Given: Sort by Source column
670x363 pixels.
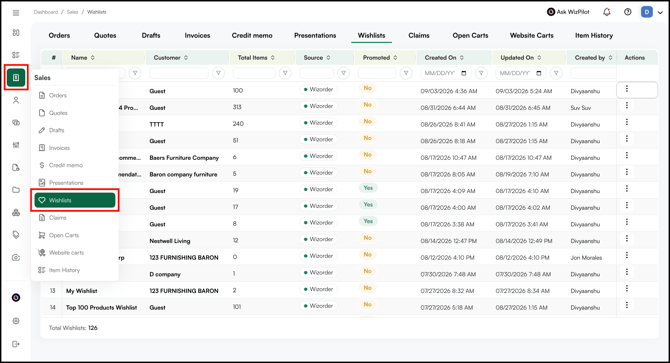Looking at the screenshot, I should [x=328, y=58].
